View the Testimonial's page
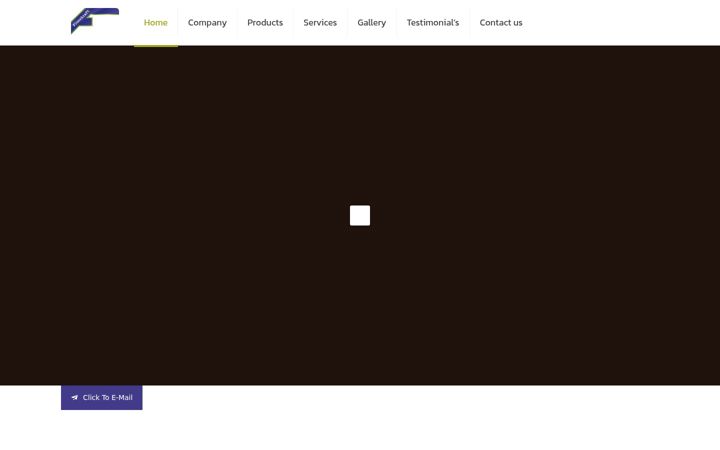Viewport: 720px width, 450px height. pos(433,22)
